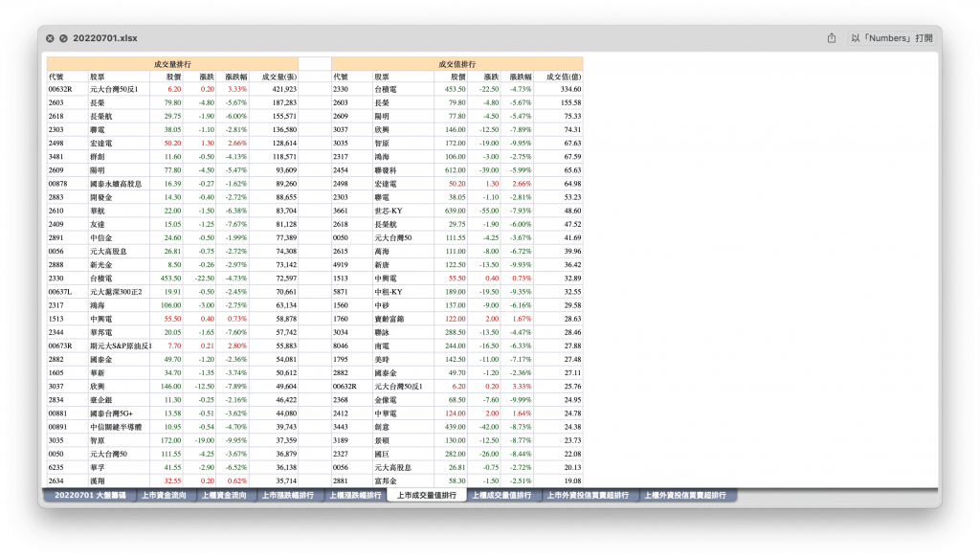Select the 新光金 stock name cell
The width and height of the screenshot is (980, 558).
coord(119,265)
